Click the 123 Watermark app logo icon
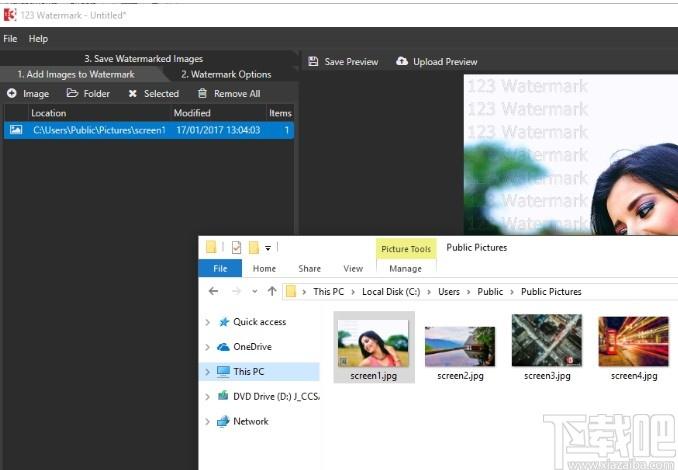The width and height of the screenshot is (678, 470). (10, 15)
